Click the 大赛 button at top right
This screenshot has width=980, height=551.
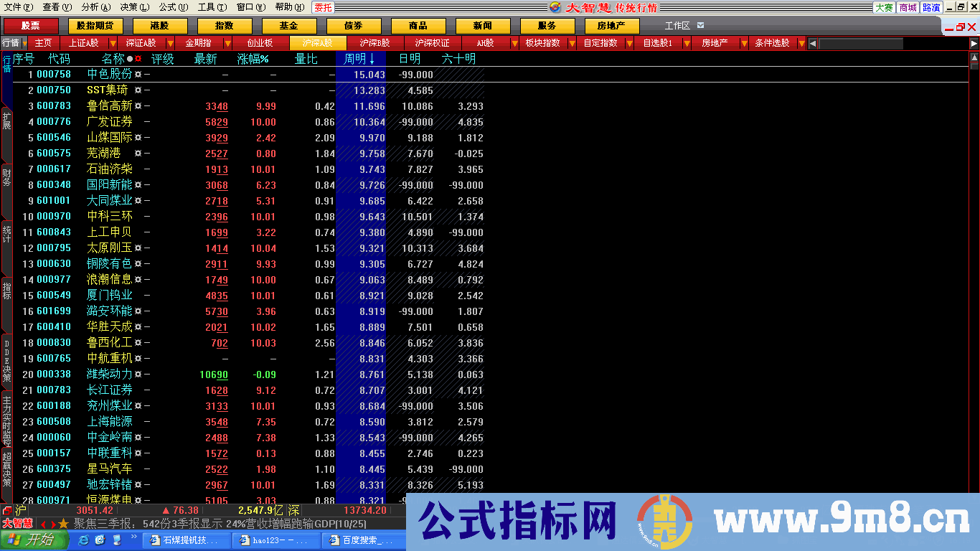884,7
